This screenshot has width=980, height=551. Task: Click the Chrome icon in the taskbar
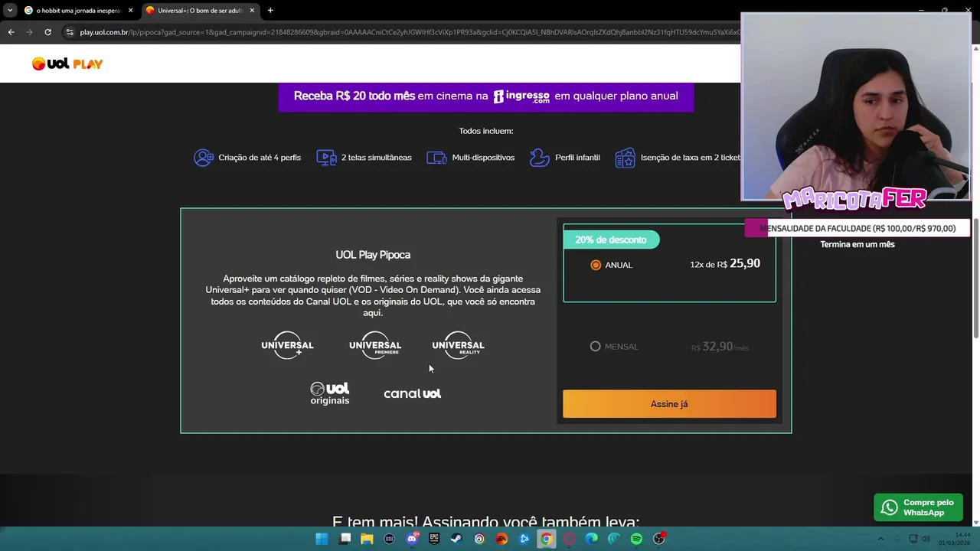(x=546, y=539)
